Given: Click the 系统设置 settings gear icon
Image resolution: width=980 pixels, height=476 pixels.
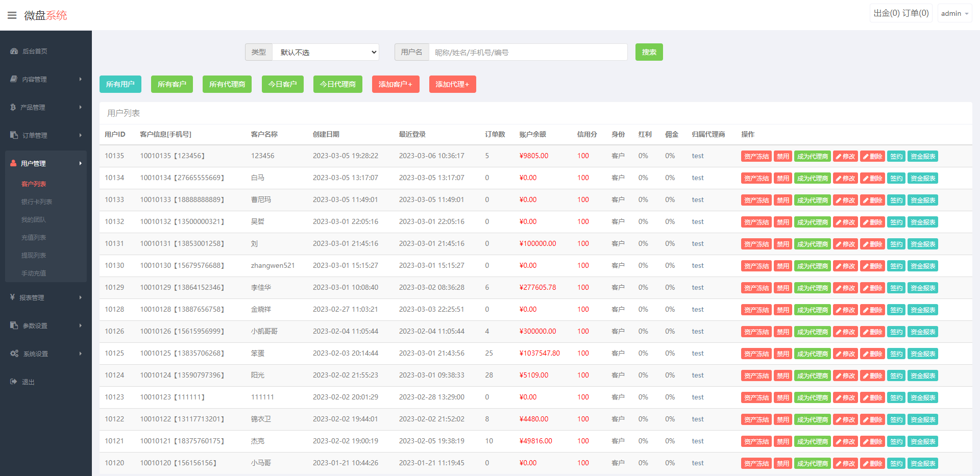Looking at the screenshot, I should [13, 353].
